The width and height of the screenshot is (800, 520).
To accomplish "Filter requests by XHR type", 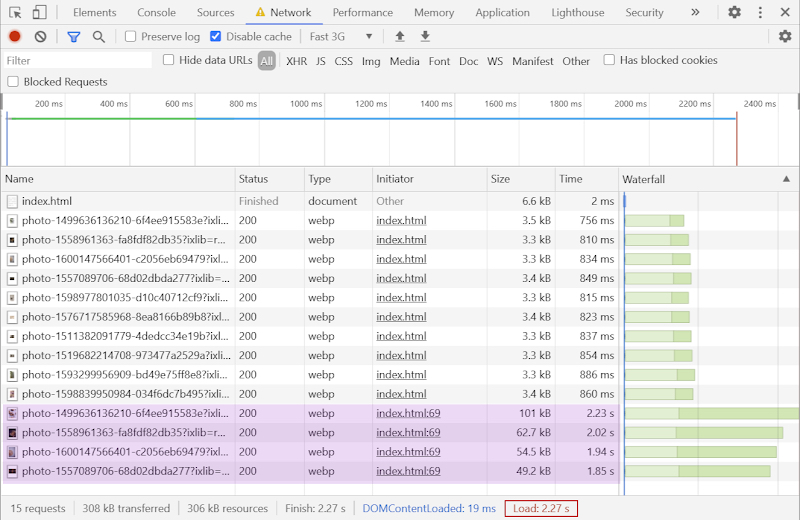I will coord(296,61).
